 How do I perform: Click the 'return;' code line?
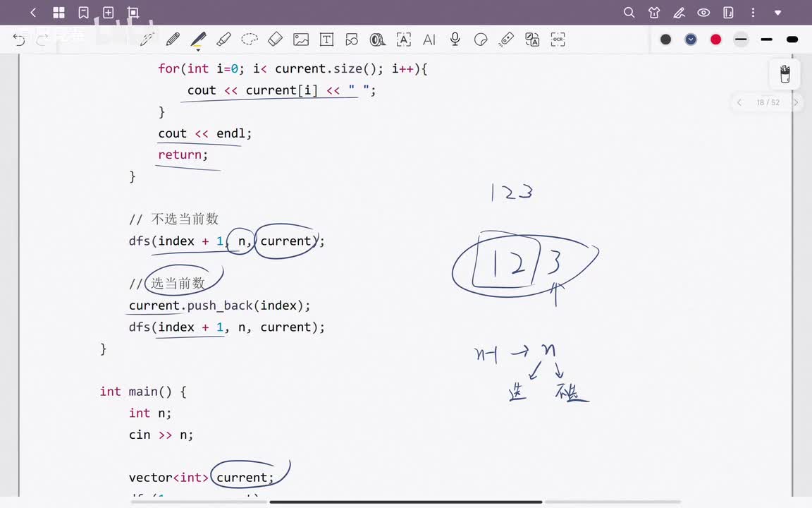(x=183, y=155)
